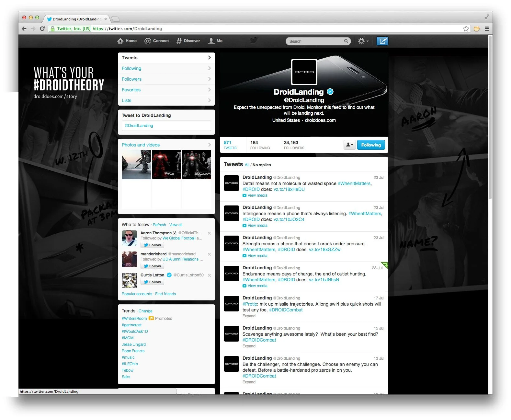Open the first robot beach photo

click(136, 165)
